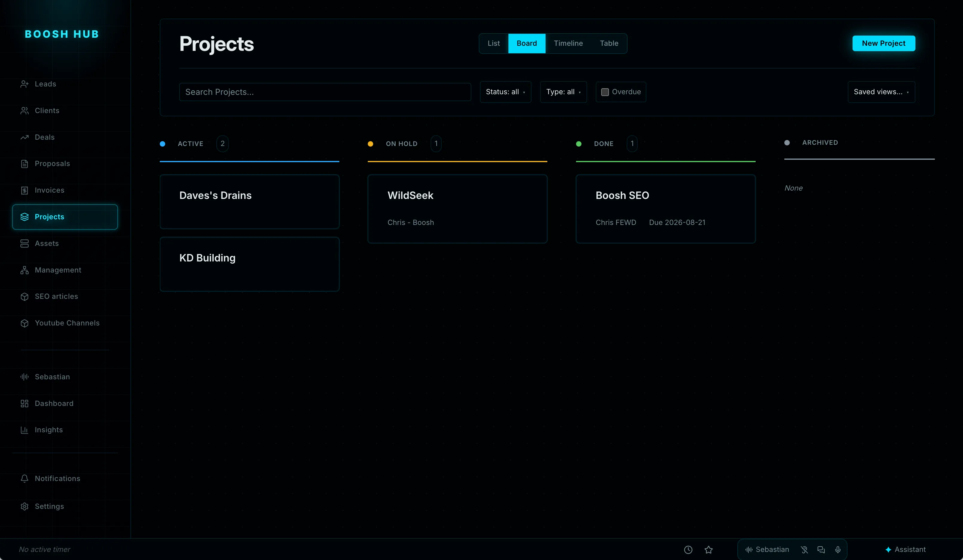Click the green dot beside DONE
Screen dimensions: 963x560
click(x=578, y=144)
